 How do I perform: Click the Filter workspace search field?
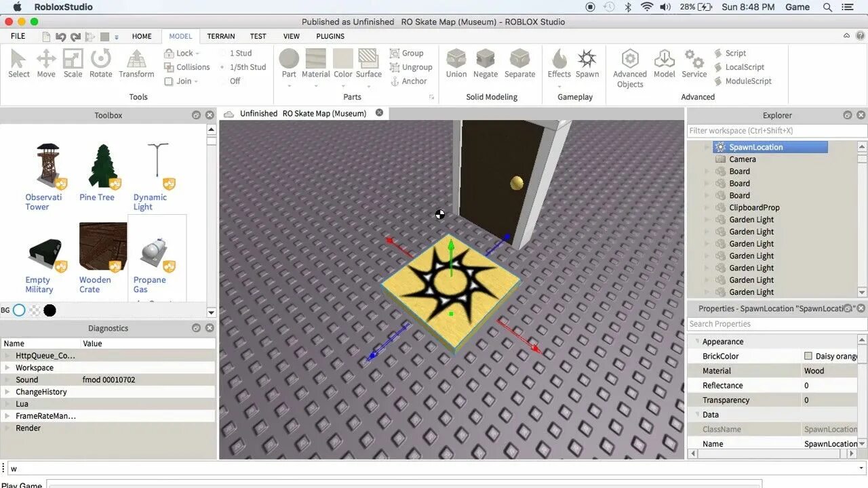click(x=776, y=130)
